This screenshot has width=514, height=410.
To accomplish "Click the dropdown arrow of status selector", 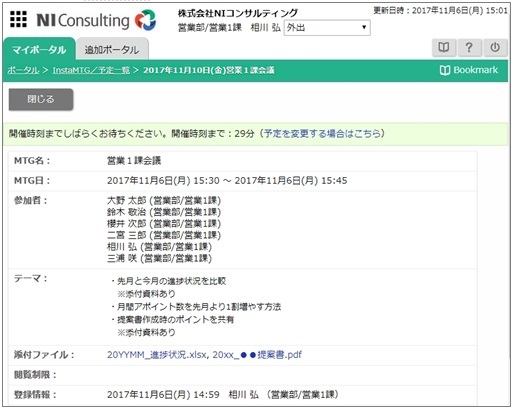I will point(364,27).
